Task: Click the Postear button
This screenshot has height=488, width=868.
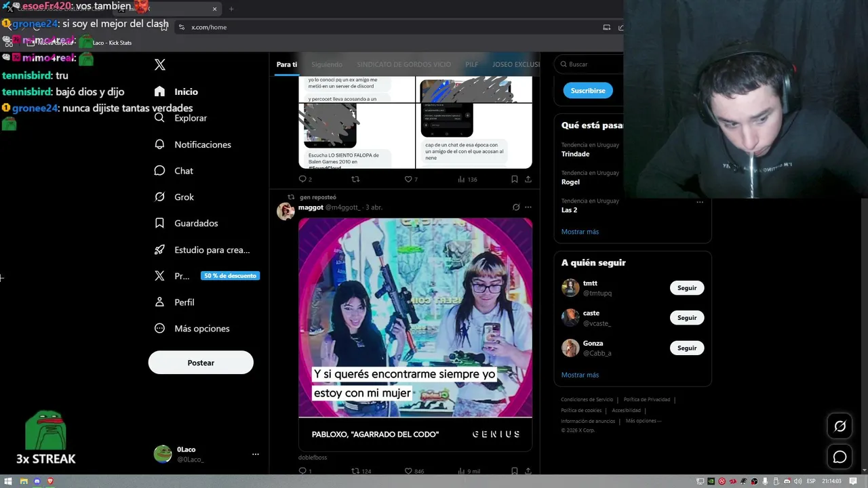Action: 201,363
